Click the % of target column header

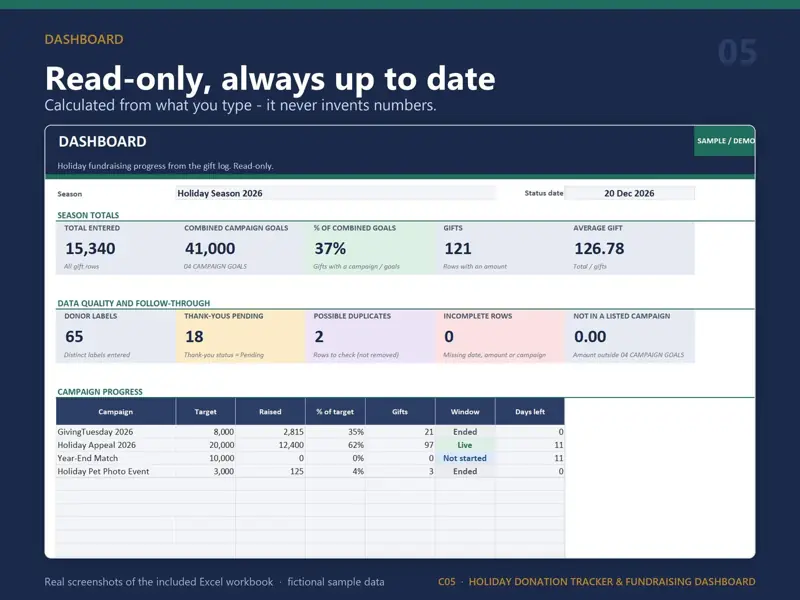point(335,412)
